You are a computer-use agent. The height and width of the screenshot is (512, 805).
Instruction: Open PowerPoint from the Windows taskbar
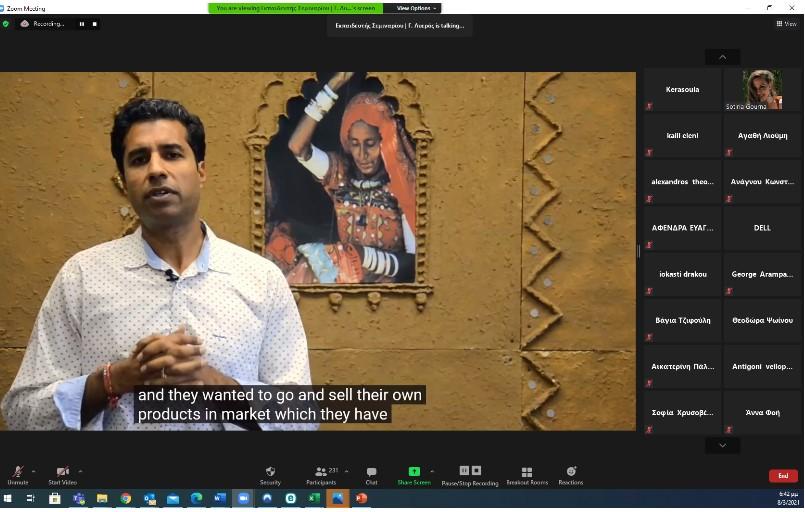361,498
